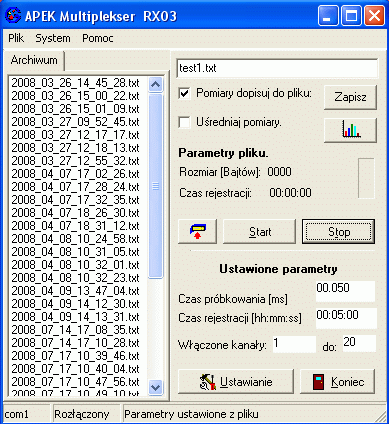Image resolution: width=389 pixels, height=424 pixels.
Task: Select file 2008_07_17_10_47_56.txt
Action: click(x=75, y=382)
